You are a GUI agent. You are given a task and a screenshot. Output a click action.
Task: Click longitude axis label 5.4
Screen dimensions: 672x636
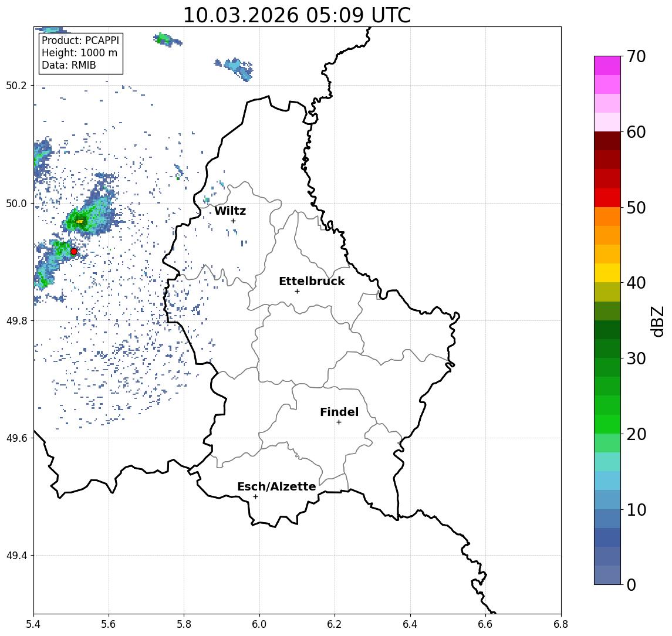(33, 624)
